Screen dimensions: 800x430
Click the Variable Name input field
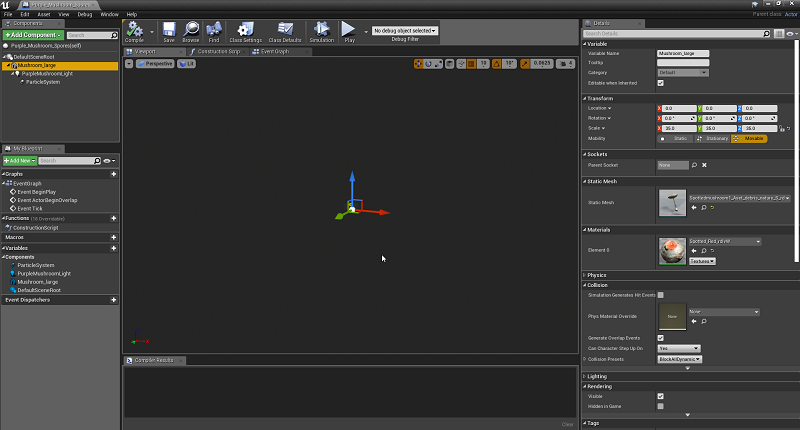pyautogui.click(x=683, y=53)
